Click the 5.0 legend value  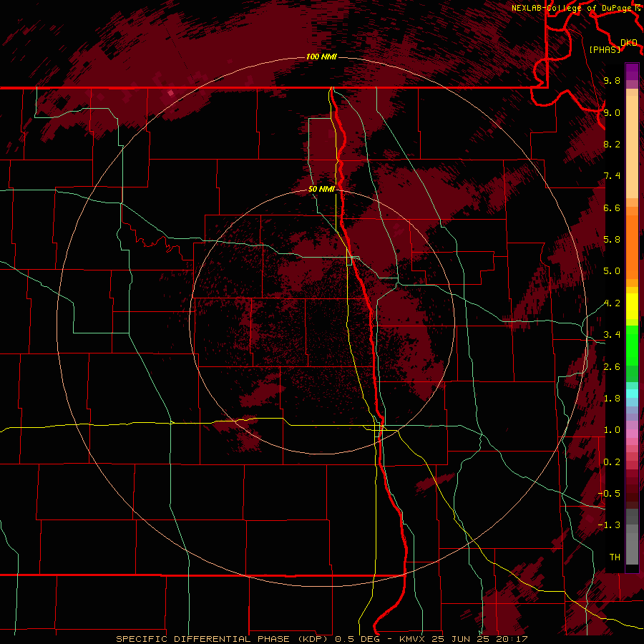[x=612, y=271]
